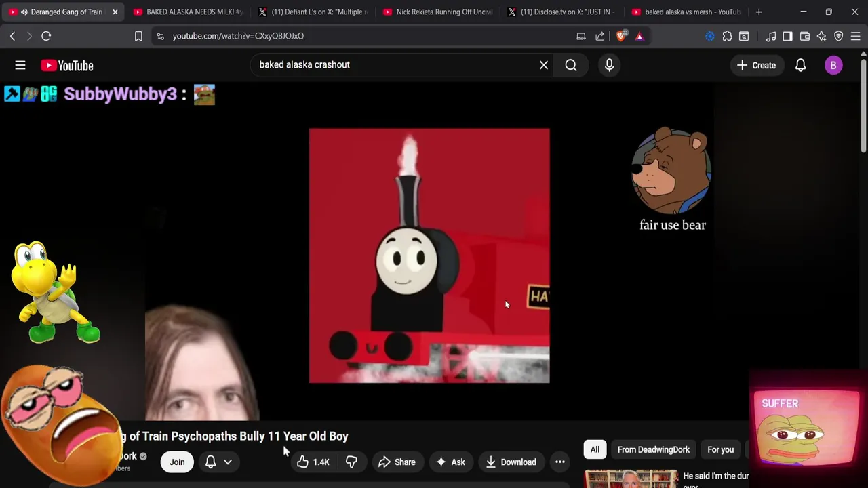Open the browser extensions puzzle icon
Screen dimensions: 868x488
[727, 36]
